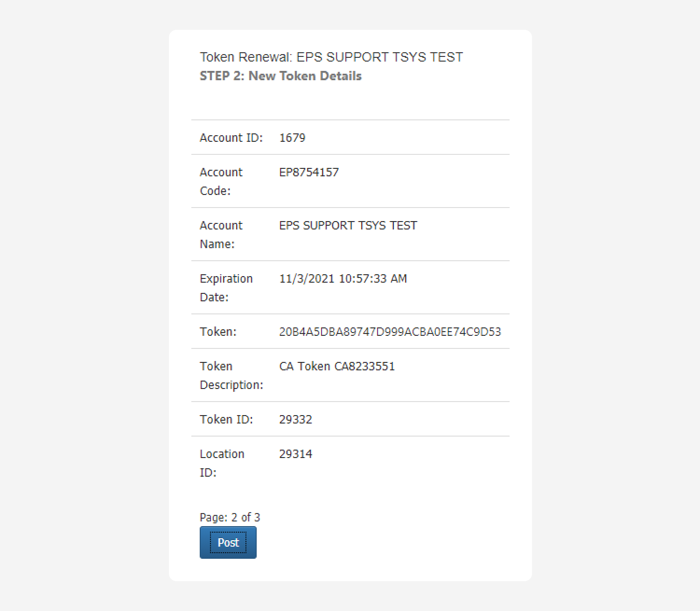Select the expiration date 11/3/2021 10:57:33 AM
The width and height of the screenshot is (700, 611).
pos(343,278)
